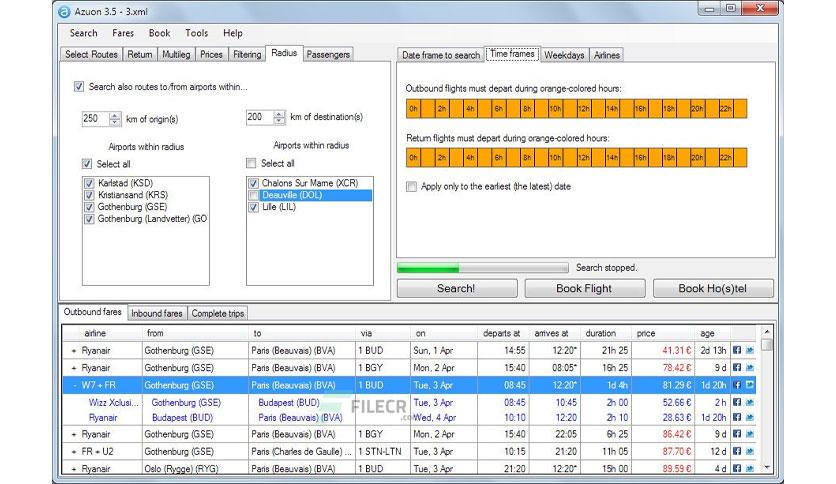This screenshot has height=484, width=836.
Task: Switch to the Select Routes tab
Action: click(91, 54)
